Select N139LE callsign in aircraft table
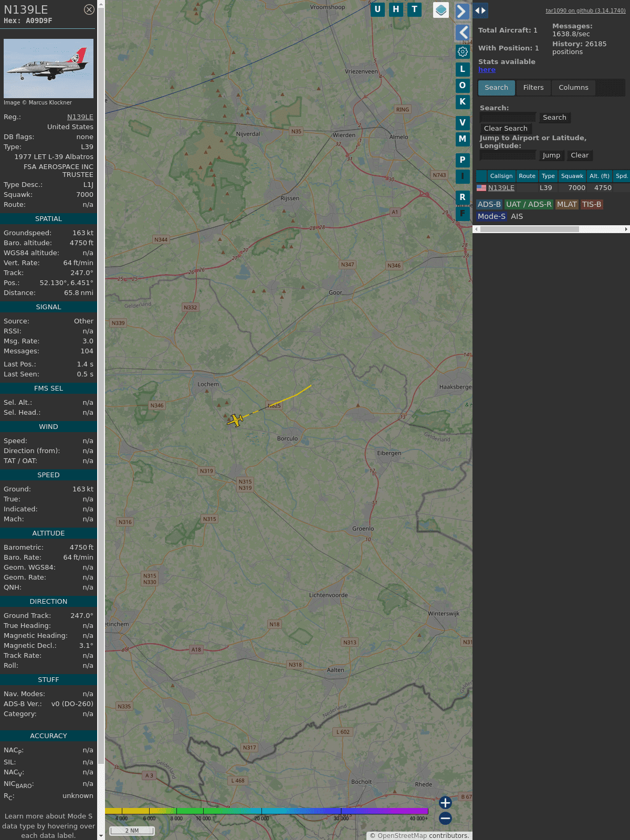The height and width of the screenshot is (840, 630). [501, 187]
